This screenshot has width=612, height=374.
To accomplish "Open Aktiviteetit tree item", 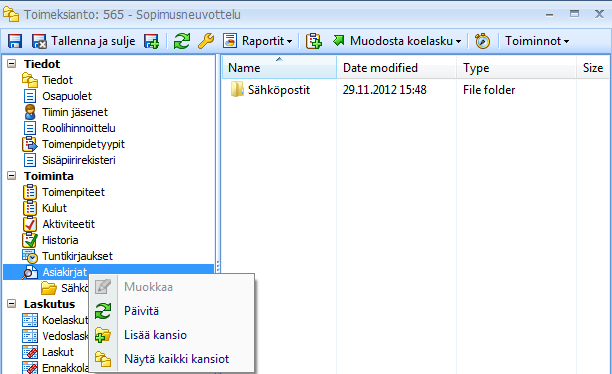I will point(59,224).
